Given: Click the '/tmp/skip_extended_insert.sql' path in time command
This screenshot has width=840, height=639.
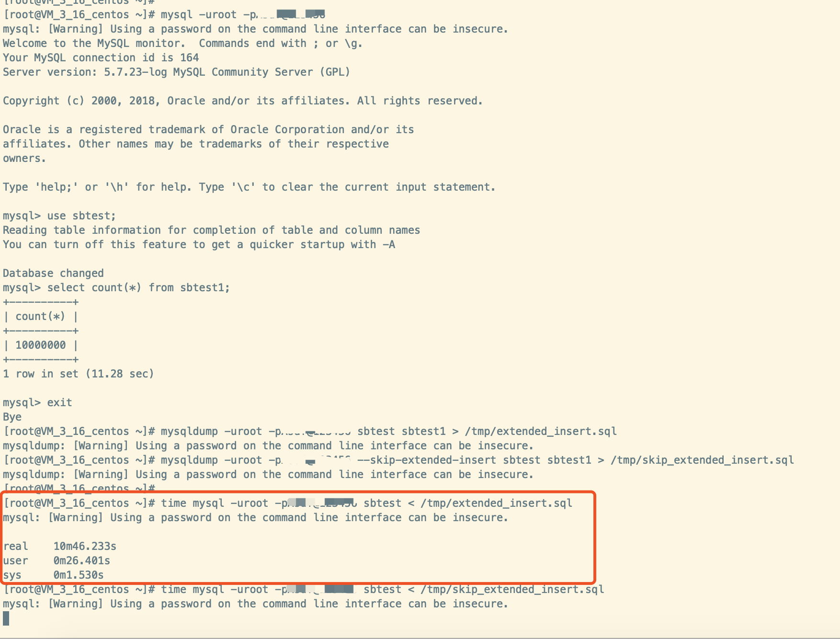Looking at the screenshot, I should point(512,589).
